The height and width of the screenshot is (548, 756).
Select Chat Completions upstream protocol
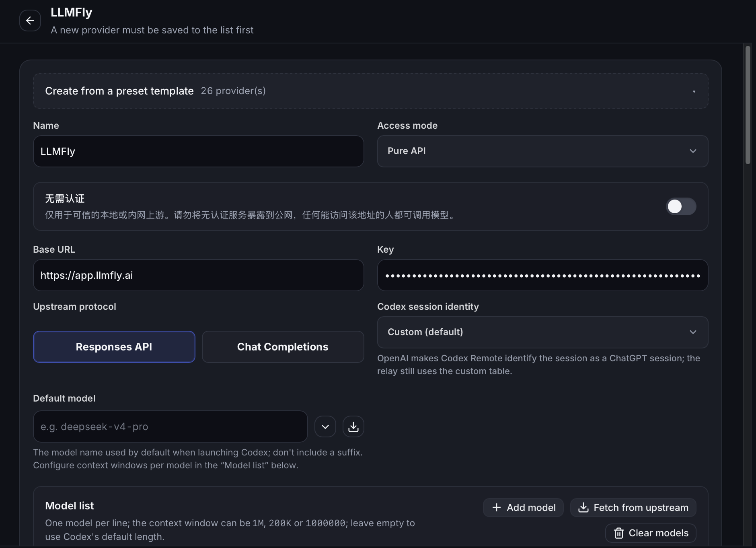[x=283, y=347]
